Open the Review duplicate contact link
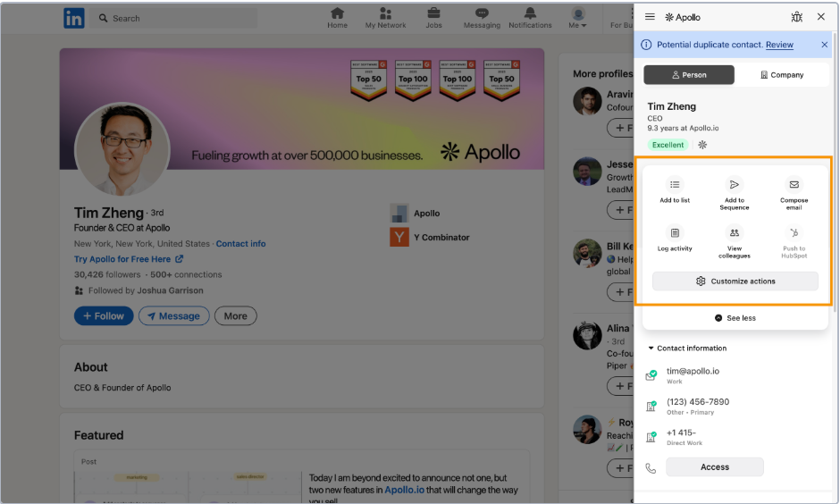This screenshot has width=840, height=504. (x=779, y=45)
